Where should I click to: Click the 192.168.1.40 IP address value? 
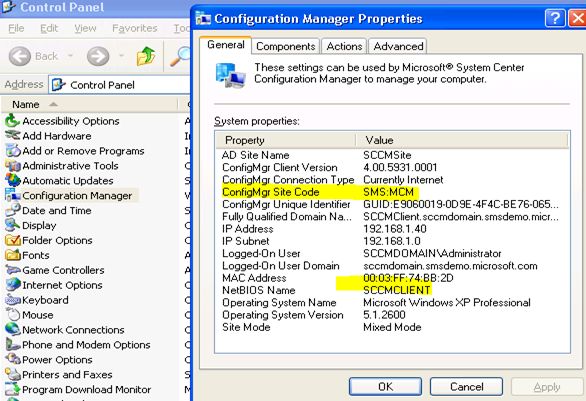pyautogui.click(x=395, y=229)
